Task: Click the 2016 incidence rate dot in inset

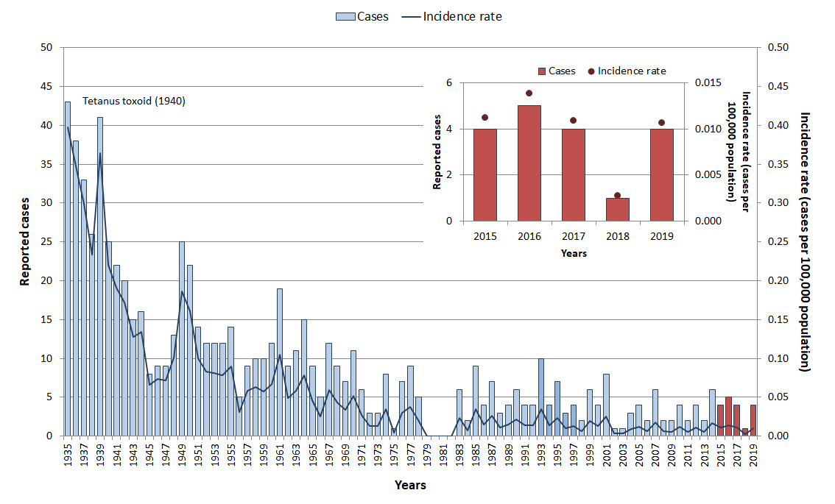Action: tap(529, 93)
